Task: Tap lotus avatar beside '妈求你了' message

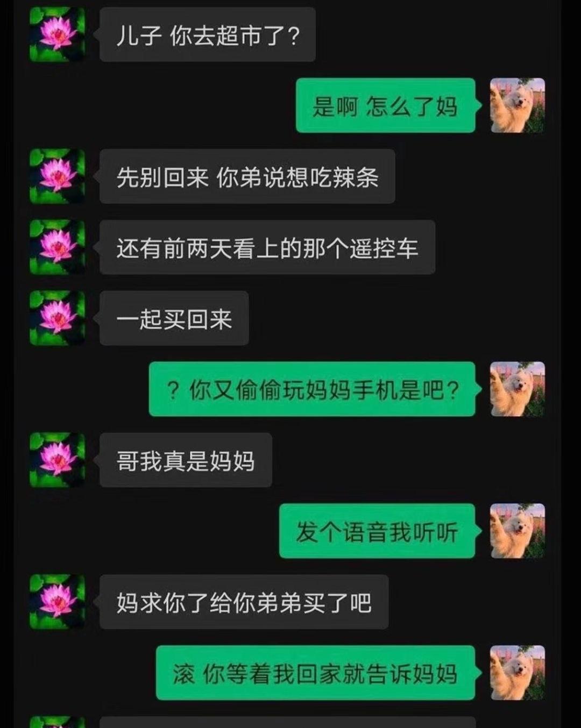Action: (57, 602)
